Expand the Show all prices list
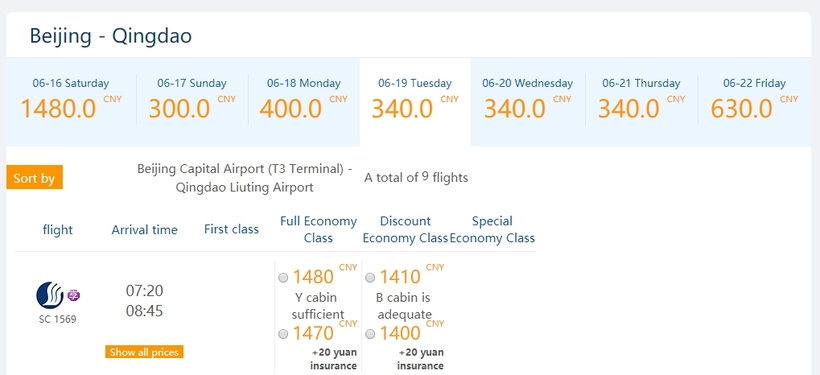 tap(144, 352)
